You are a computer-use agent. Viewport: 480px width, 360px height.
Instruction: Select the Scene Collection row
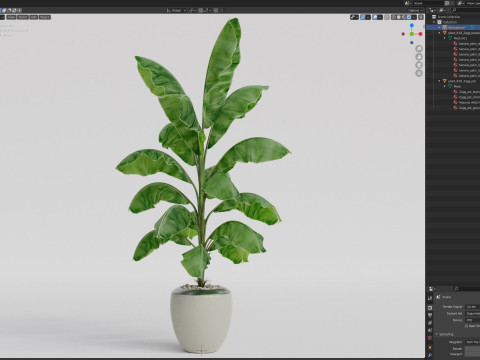(x=453, y=17)
